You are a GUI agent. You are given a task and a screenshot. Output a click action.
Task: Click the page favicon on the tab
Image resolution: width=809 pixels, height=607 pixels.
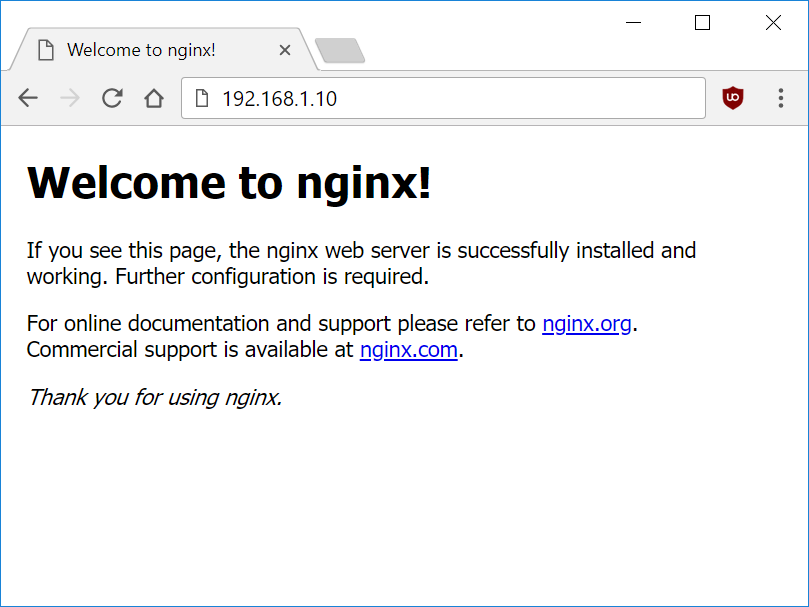click(45, 50)
